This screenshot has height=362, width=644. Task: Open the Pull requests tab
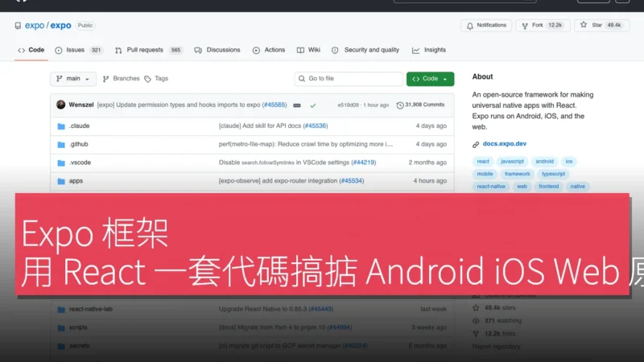(x=148, y=50)
